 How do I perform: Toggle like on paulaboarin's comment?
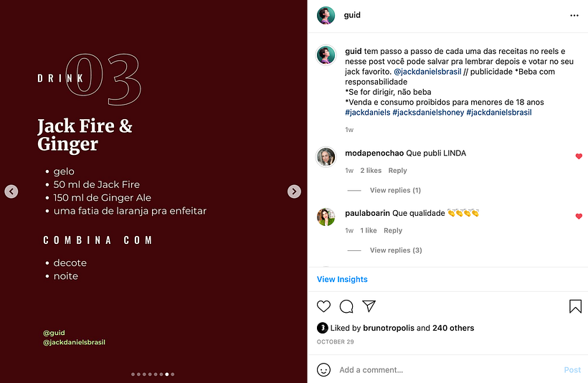579,216
